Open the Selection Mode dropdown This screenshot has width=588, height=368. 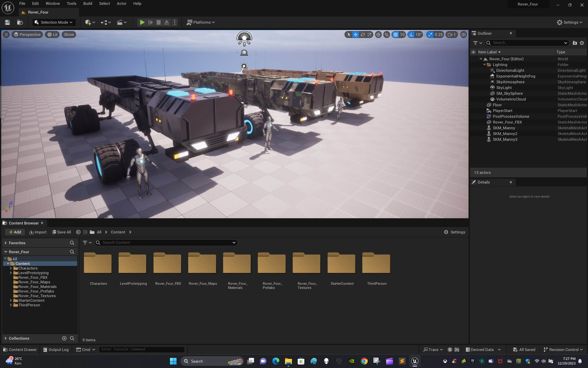tap(54, 22)
